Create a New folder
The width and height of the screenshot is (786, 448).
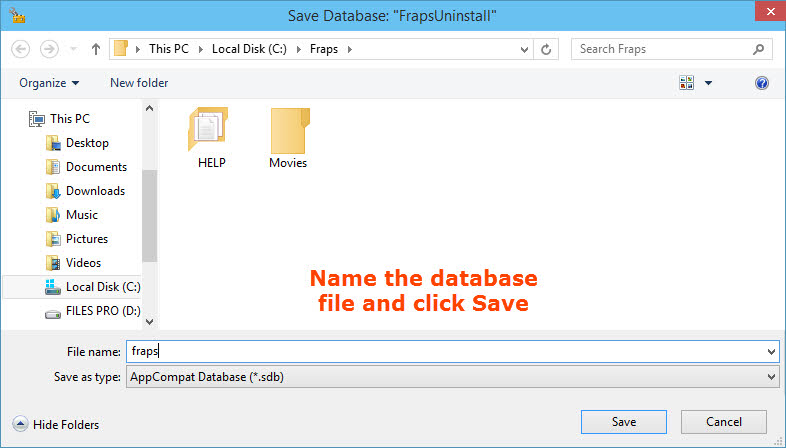[139, 83]
